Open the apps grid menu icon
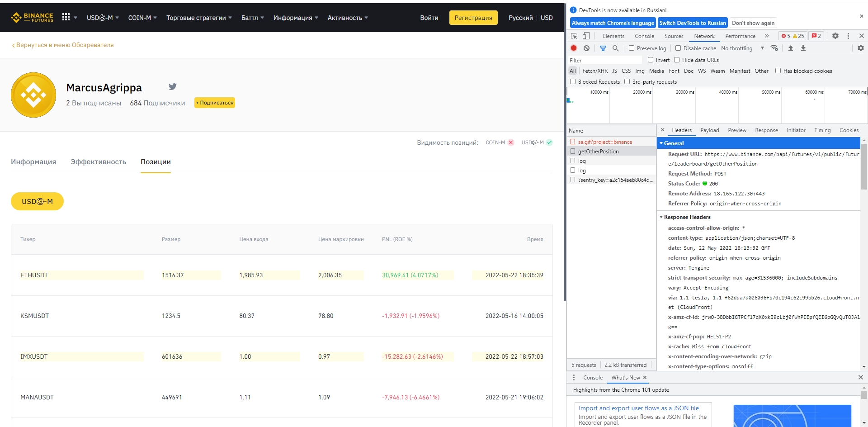 click(66, 17)
